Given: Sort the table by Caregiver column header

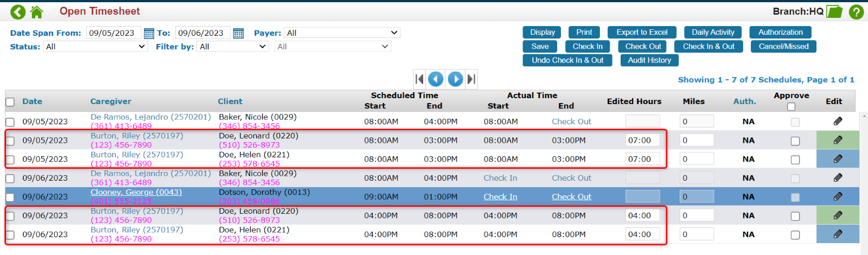Looking at the screenshot, I should (111, 101).
